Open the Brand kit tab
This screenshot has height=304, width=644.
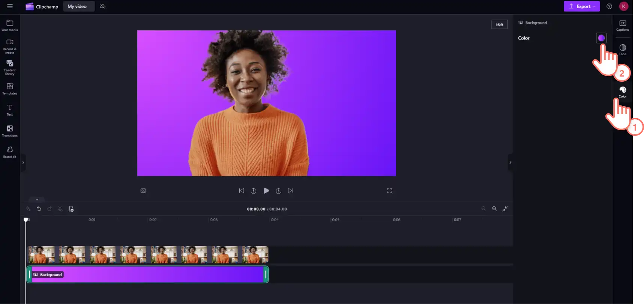click(10, 152)
